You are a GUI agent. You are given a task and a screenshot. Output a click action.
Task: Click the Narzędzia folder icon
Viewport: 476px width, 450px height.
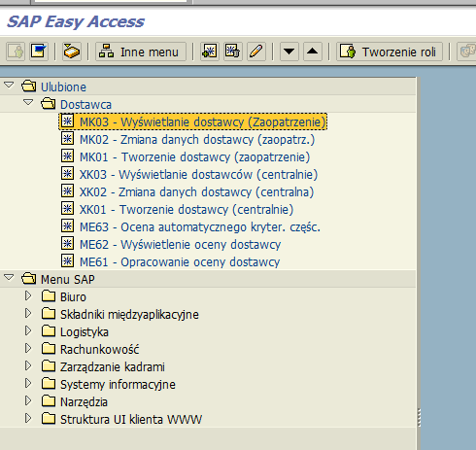(49, 401)
